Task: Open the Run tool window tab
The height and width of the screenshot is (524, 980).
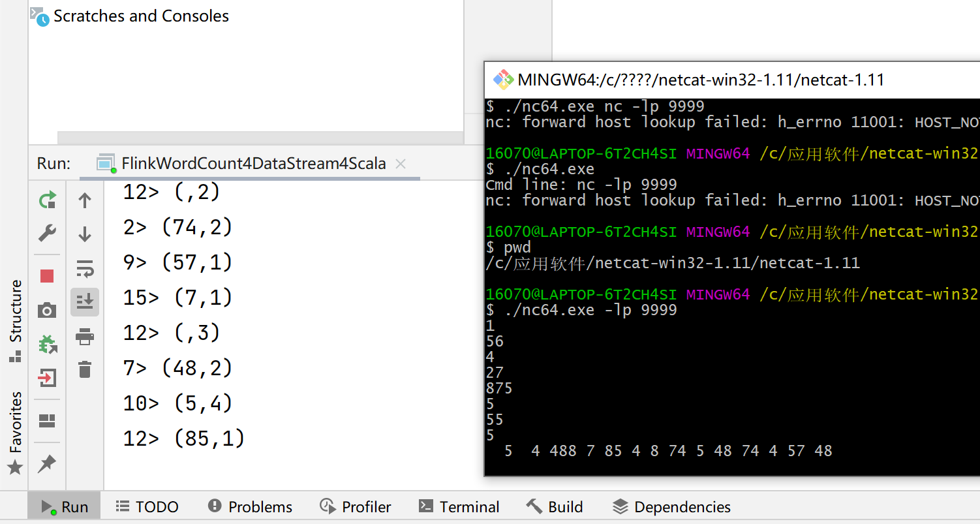Action: [65, 507]
